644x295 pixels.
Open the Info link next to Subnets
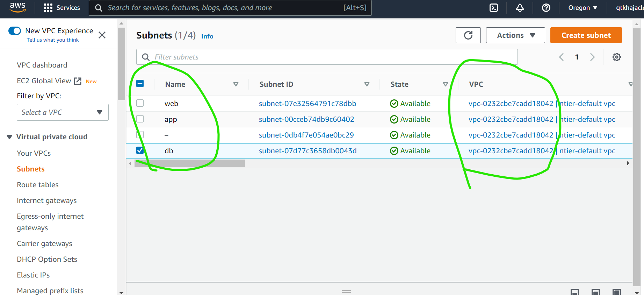point(207,36)
